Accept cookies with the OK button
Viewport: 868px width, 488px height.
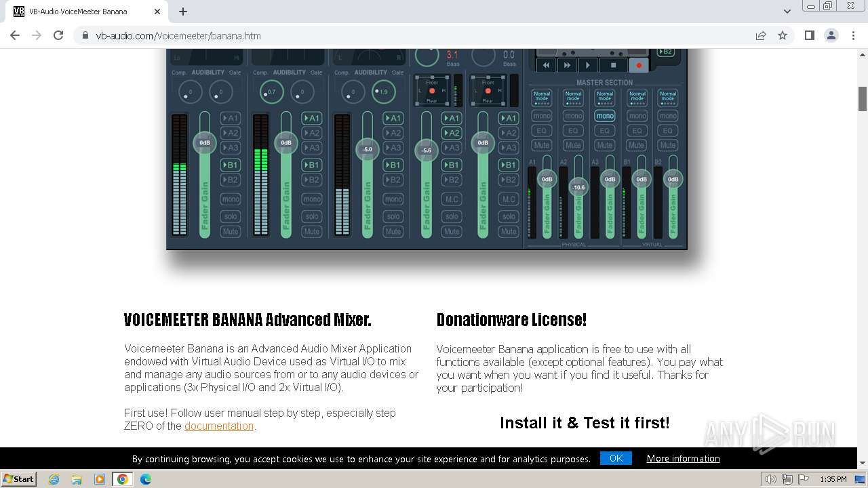(616, 458)
